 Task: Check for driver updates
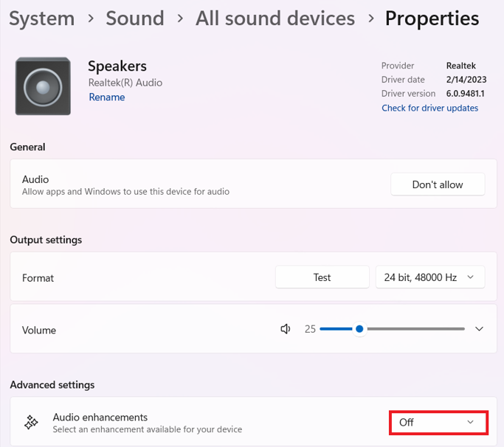coord(429,108)
